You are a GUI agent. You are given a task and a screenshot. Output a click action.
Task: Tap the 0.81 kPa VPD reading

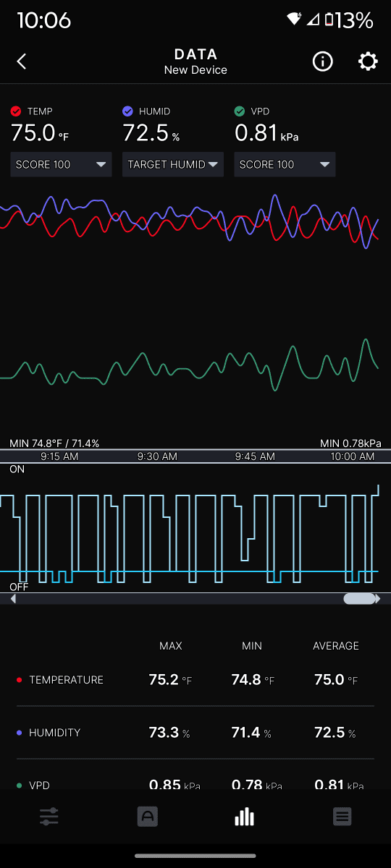[x=266, y=134]
